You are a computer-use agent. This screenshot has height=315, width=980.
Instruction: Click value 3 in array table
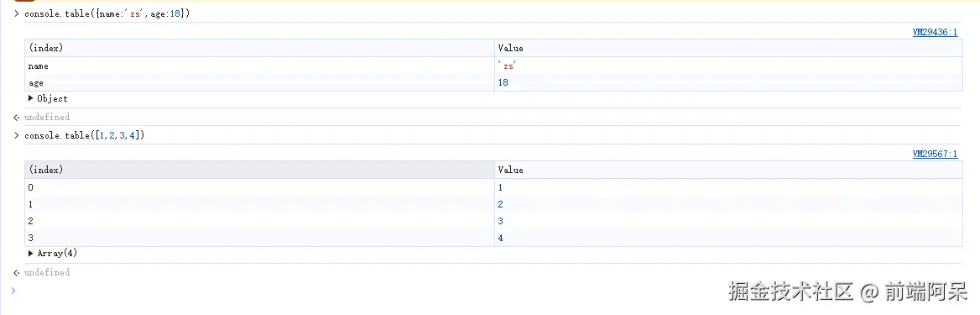[728, 221]
